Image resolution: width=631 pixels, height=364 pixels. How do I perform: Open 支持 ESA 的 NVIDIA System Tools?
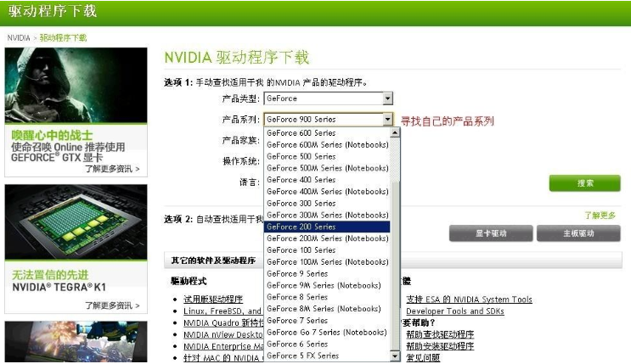[469, 300]
